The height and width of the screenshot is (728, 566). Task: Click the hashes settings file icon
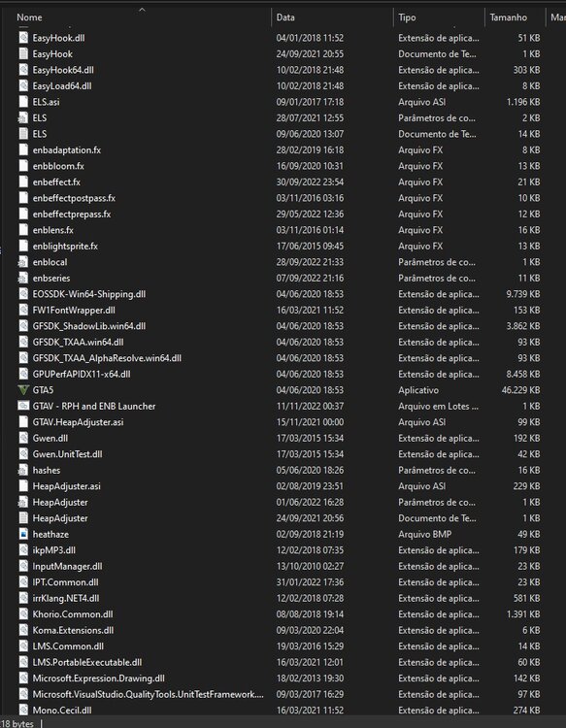(x=23, y=470)
